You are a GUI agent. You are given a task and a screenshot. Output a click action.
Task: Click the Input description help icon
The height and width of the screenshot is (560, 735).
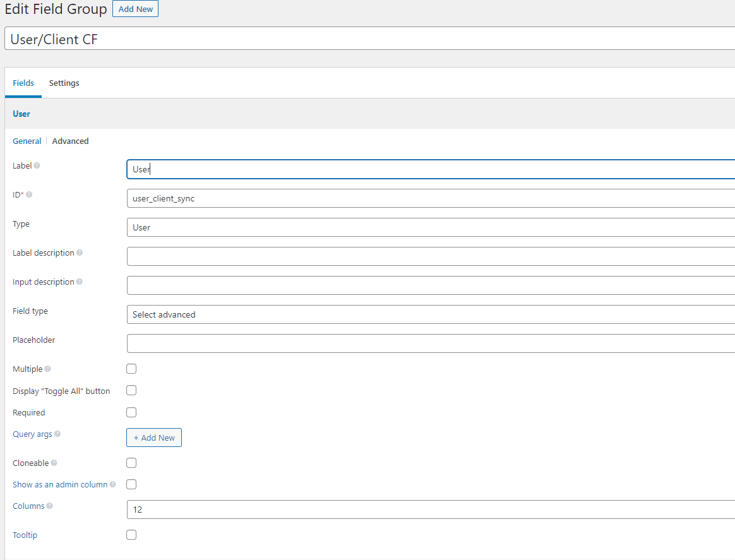pyautogui.click(x=80, y=282)
